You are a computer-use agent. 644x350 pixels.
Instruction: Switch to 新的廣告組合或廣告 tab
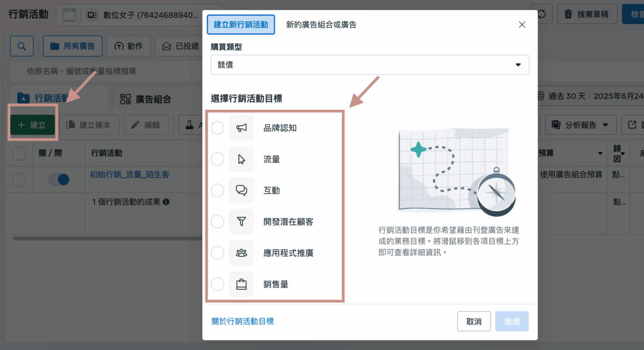321,25
